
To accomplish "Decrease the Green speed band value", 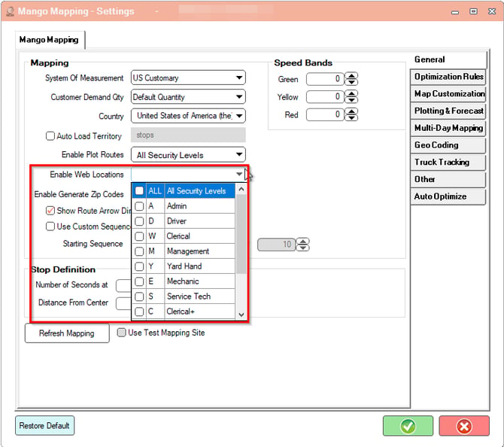I will pos(351,82).
